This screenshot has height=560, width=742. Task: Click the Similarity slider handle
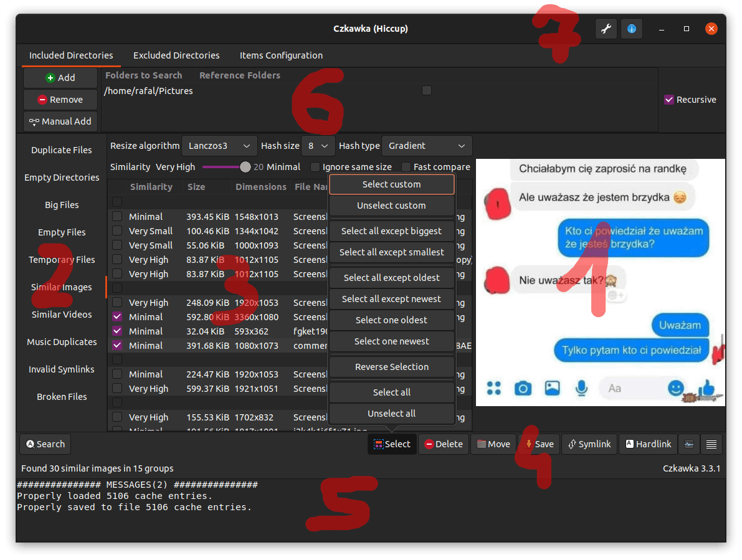(x=245, y=167)
